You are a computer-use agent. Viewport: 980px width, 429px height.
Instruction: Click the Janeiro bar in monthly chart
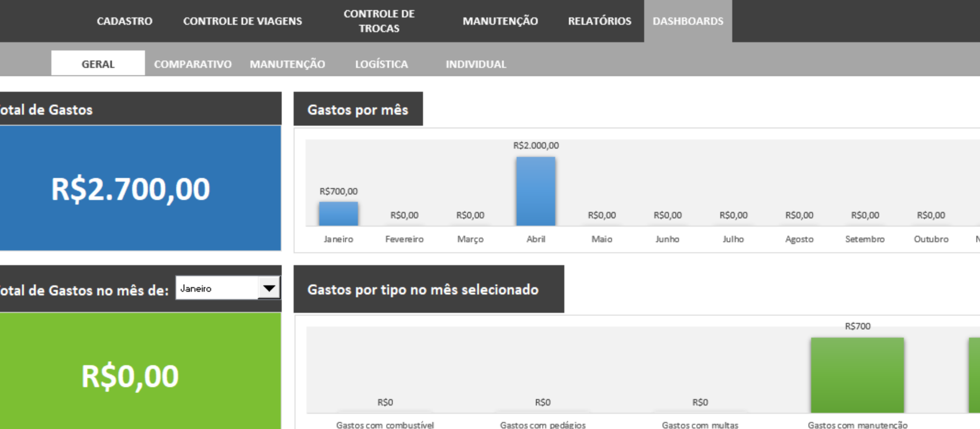pos(338,214)
